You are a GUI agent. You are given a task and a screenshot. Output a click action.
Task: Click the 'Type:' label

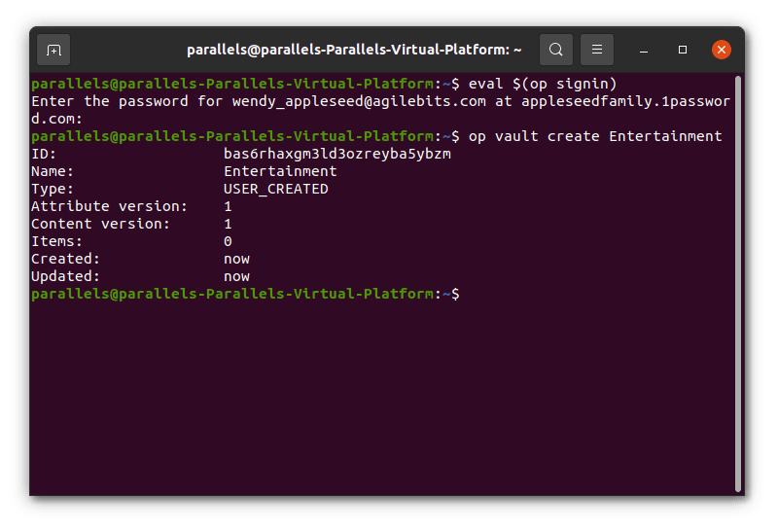[x=53, y=189]
